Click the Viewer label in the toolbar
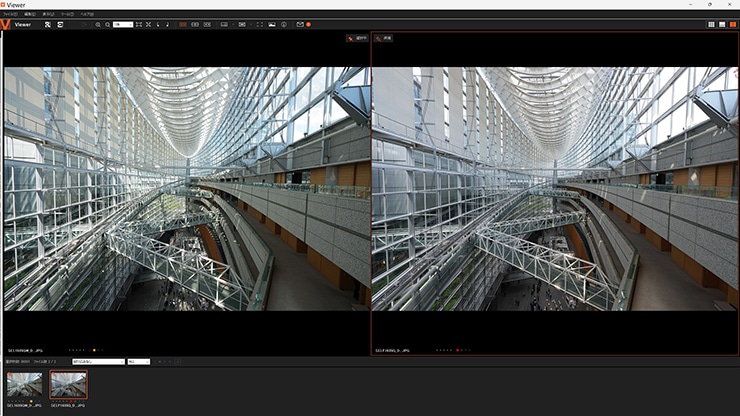 23,25
